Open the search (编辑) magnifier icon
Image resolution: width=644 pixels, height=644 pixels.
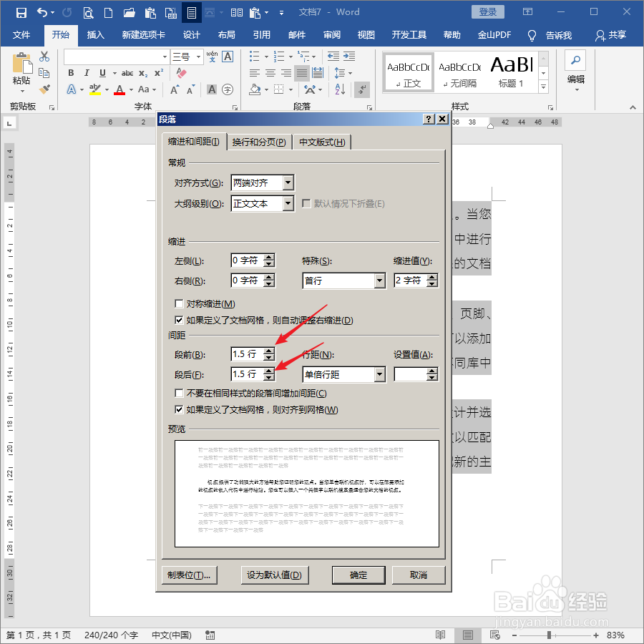click(x=575, y=60)
